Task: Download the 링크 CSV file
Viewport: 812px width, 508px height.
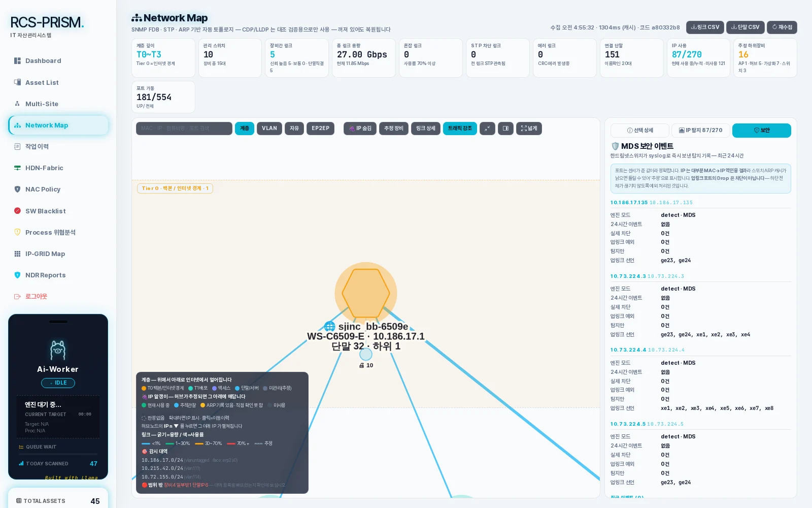Action: pyautogui.click(x=705, y=27)
